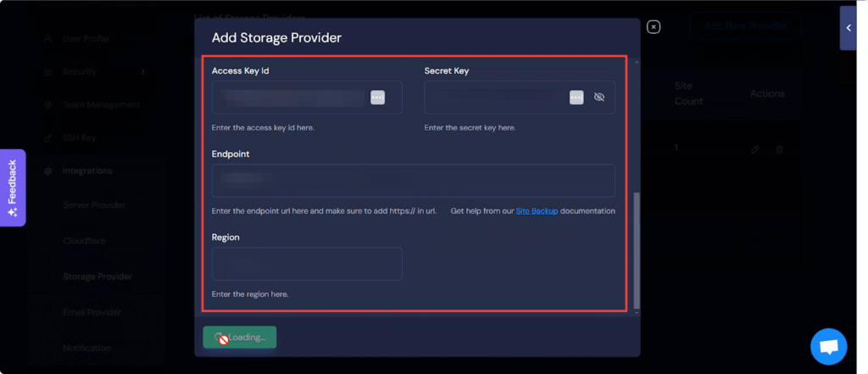The height and width of the screenshot is (374, 868).
Task: Select the Region input field
Action: 307,264
